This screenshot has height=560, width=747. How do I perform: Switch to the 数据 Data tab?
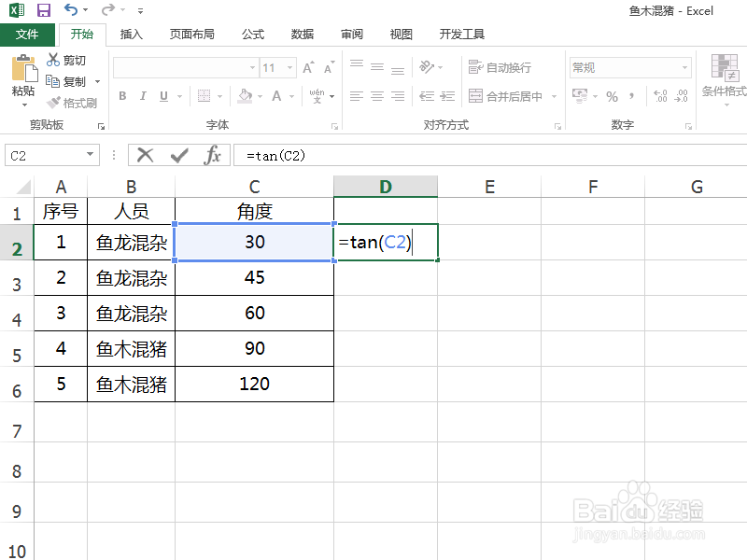coord(302,35)
